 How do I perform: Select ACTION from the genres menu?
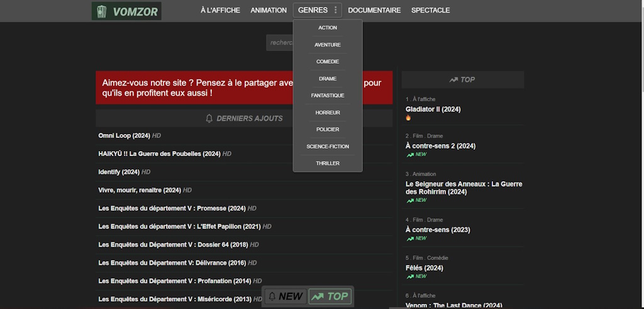pyautogui.click(x=328, y=28)
